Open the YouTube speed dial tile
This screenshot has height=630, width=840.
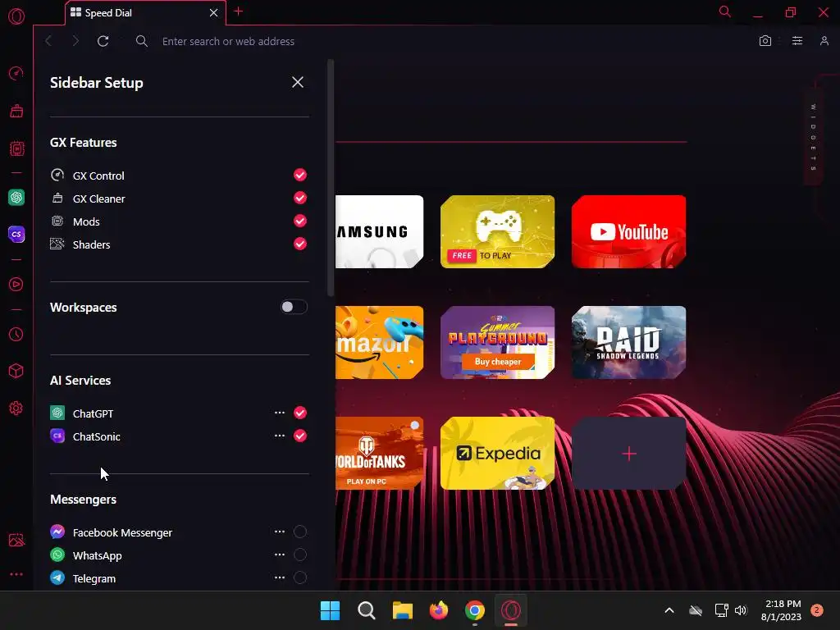pos(629,231)
